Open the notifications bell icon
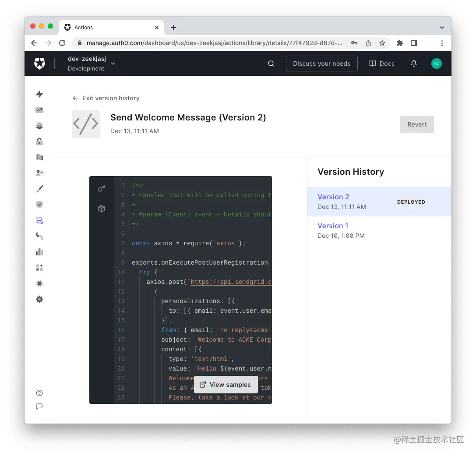Image resolution: width=476 pixels, height=456 pixels. 414,64
